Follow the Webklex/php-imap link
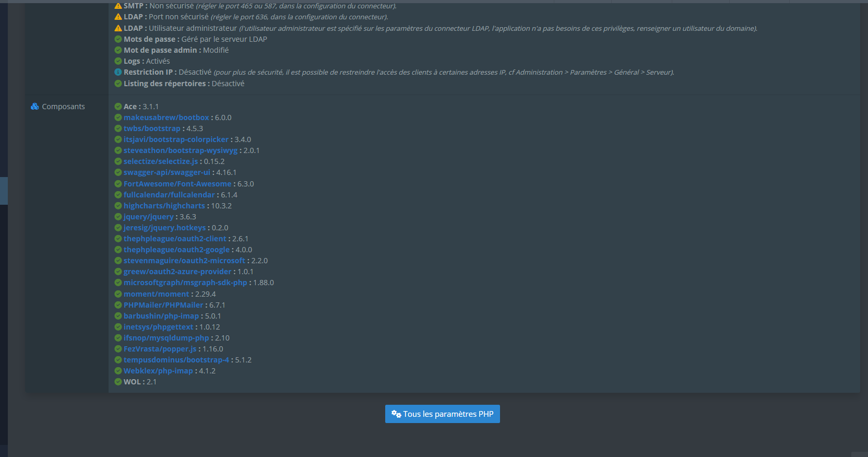This screenshot has height=457, width=868. click(158, 371)
